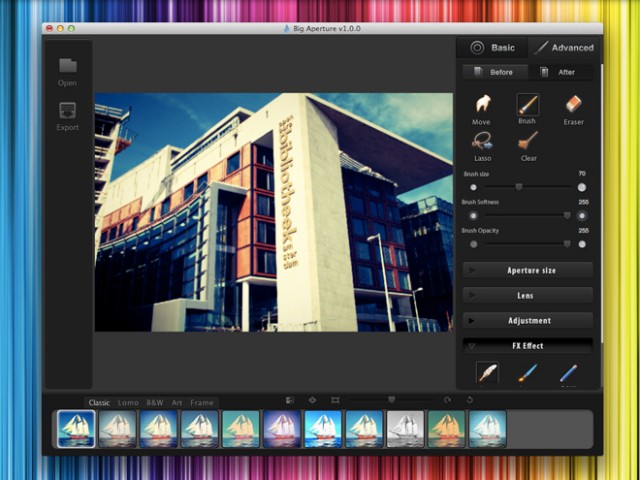Viewport: 640px width, 480px height.
Task: Click the left Brush Softness end icon
Action: pyautogui.click(x=473, y=216)
